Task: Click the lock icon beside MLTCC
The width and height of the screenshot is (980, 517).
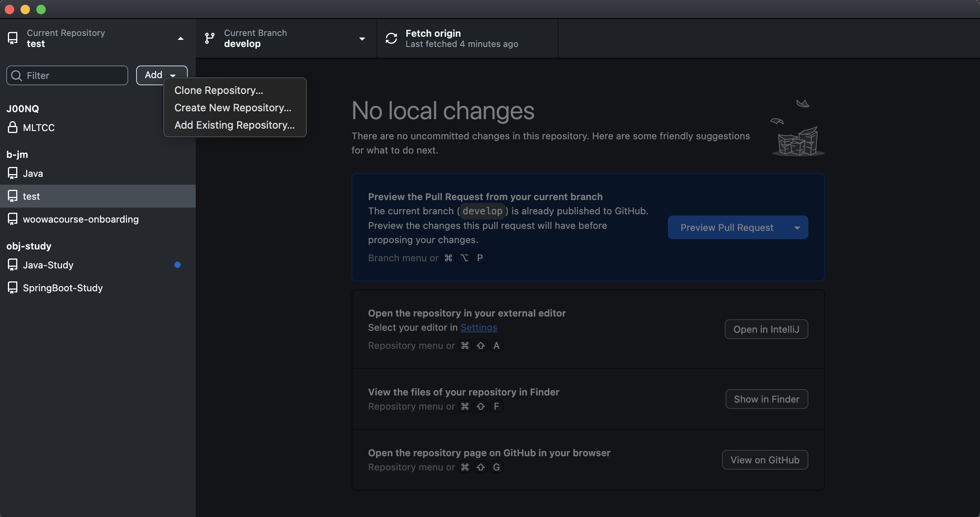Action: click(13, 127)
